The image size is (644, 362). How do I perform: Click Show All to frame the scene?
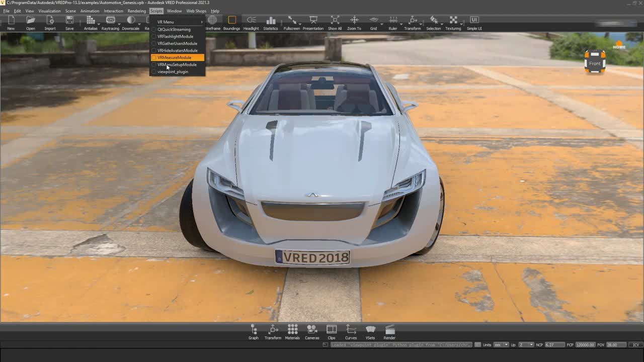tap(335, 23)
